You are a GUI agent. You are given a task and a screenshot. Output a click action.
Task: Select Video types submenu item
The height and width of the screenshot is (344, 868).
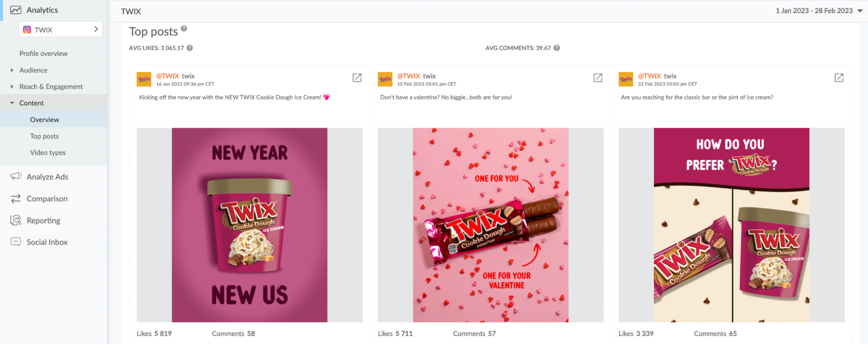[x=48, y=152]
